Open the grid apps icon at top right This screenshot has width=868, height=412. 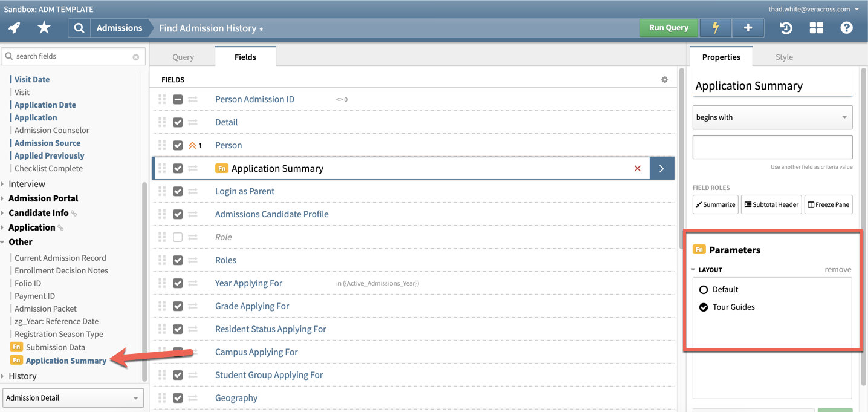816,27
